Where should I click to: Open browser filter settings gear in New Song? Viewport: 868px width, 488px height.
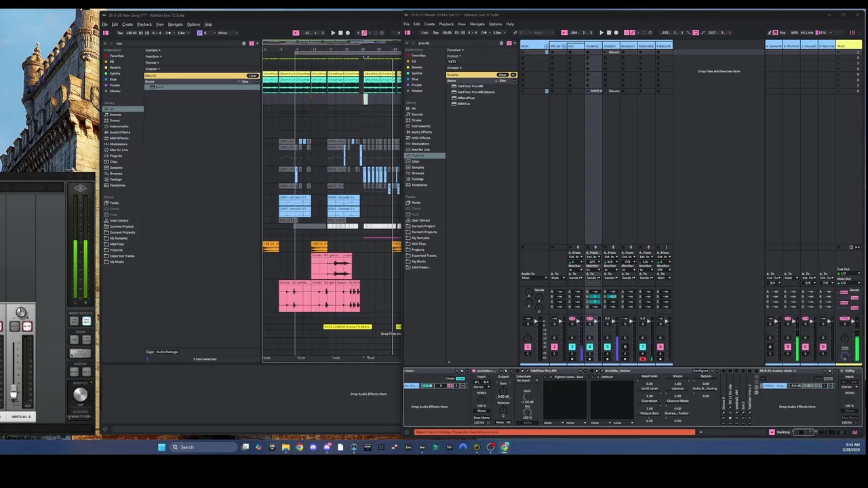click(244, 43)
